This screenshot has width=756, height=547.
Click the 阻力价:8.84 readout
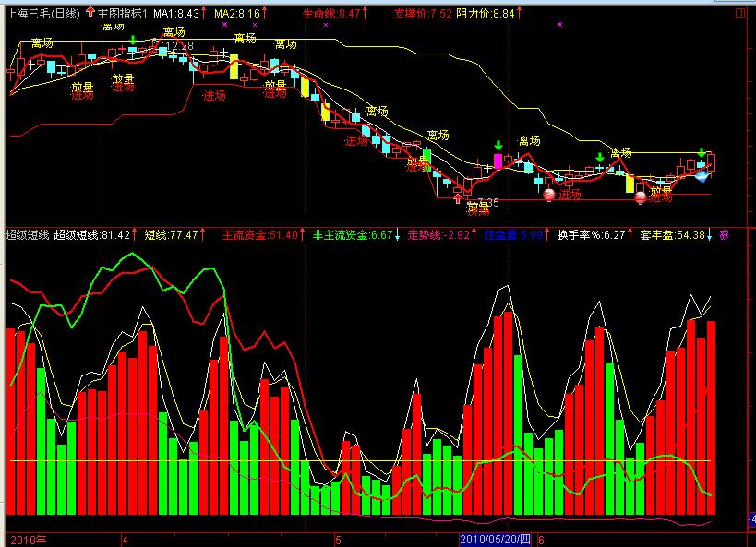pyautogui.click(x=486, y=13)
